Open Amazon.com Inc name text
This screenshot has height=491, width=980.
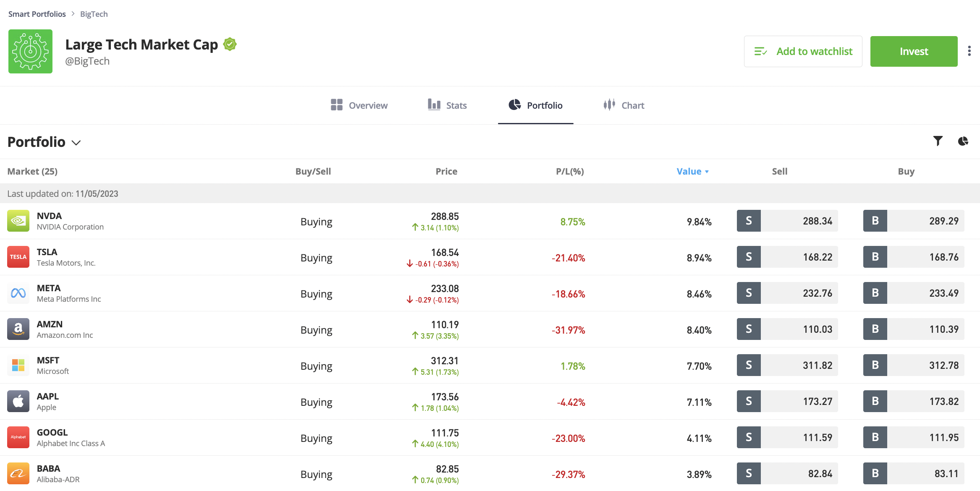click(65, 335)
